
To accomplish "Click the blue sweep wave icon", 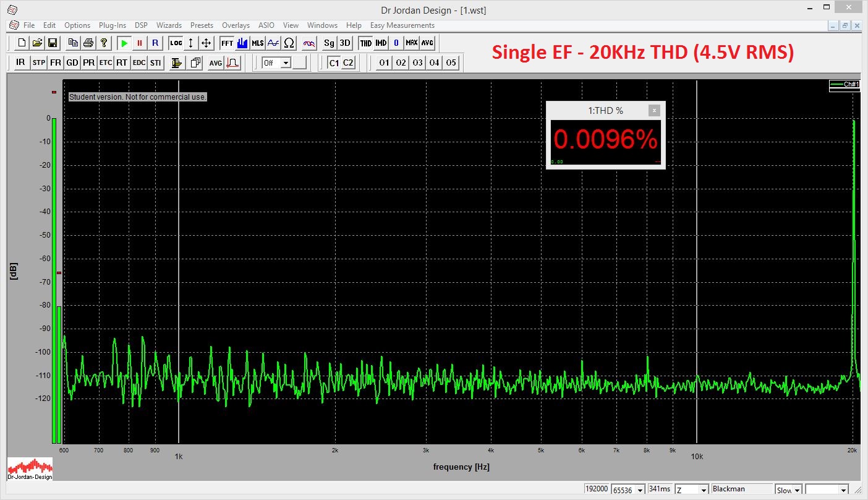I will coord(273,43).
